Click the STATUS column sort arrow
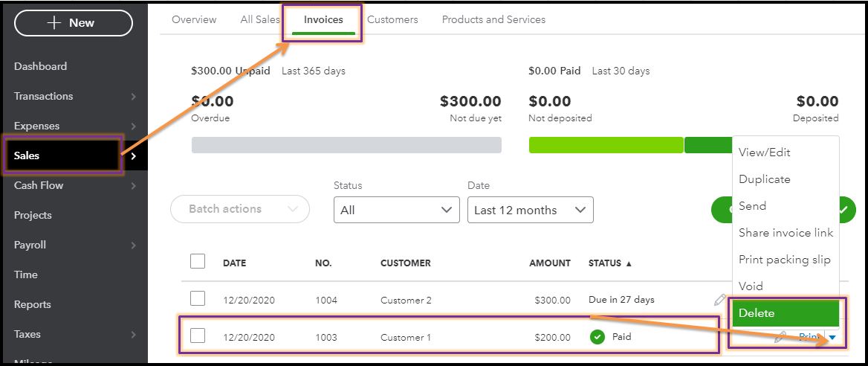868x366 pixels. point(629,263)
